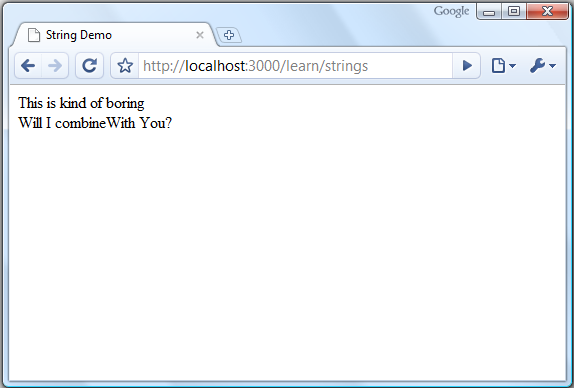Image resolution: width=574 pixels, height=388 pixels.
Task: Open the wrench settings menu
Action: (543, 66)
